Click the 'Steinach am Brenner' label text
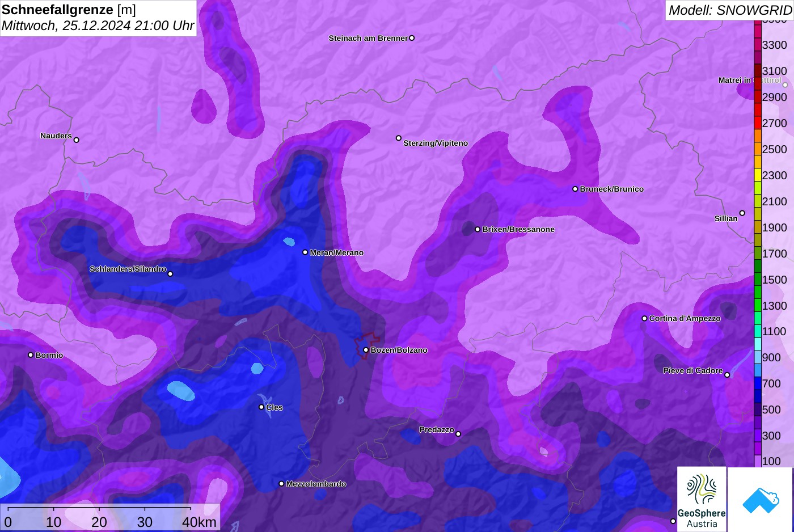 coord(368,38)
